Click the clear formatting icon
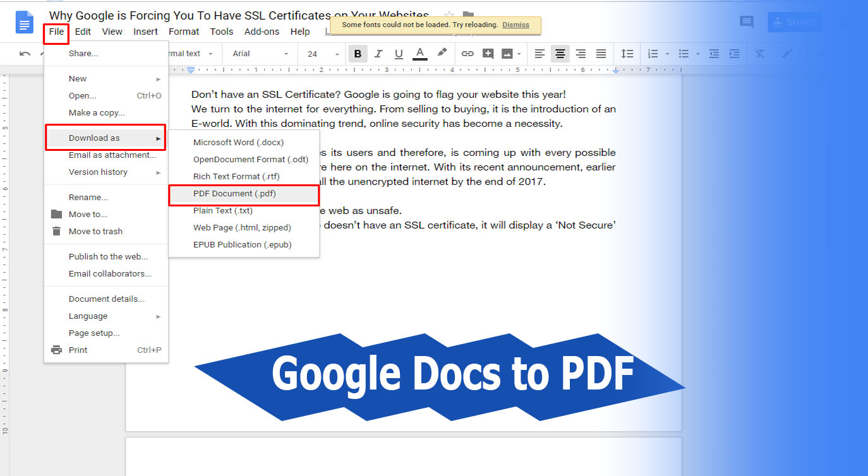 (760, 54)
